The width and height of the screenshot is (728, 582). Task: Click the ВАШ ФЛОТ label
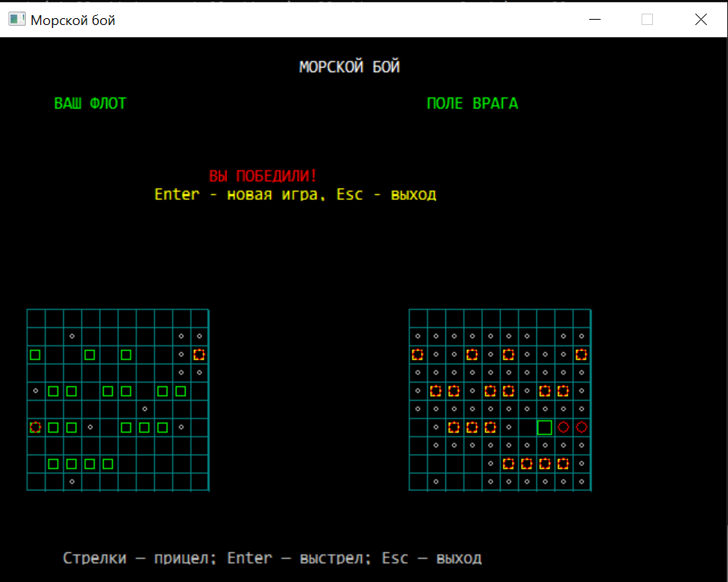90,103
